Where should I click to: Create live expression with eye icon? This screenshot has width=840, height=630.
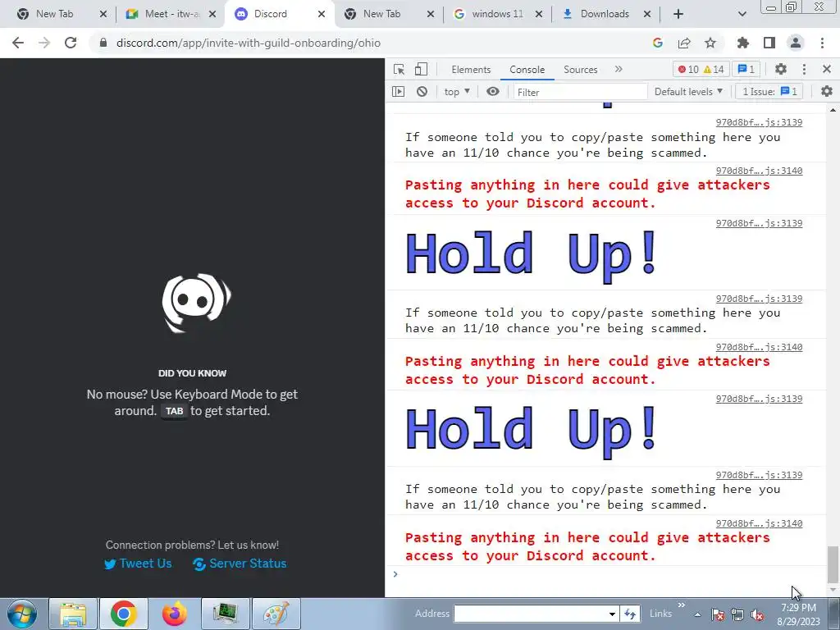pyautogui.click(x=493, y=92)
